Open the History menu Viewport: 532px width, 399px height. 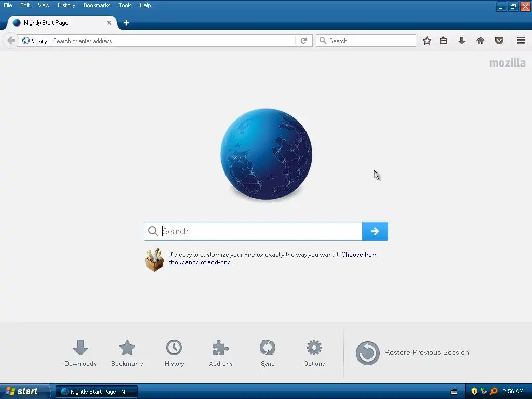point(66,5)
